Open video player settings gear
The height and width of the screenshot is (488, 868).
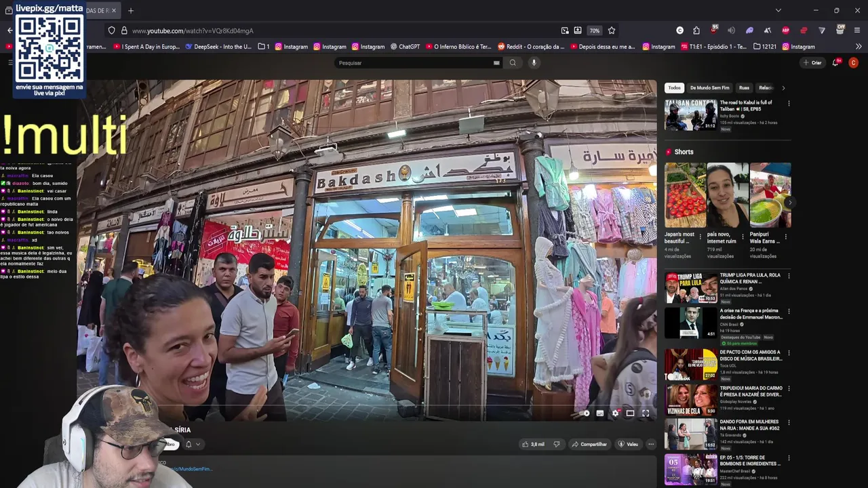click(616, 413)
